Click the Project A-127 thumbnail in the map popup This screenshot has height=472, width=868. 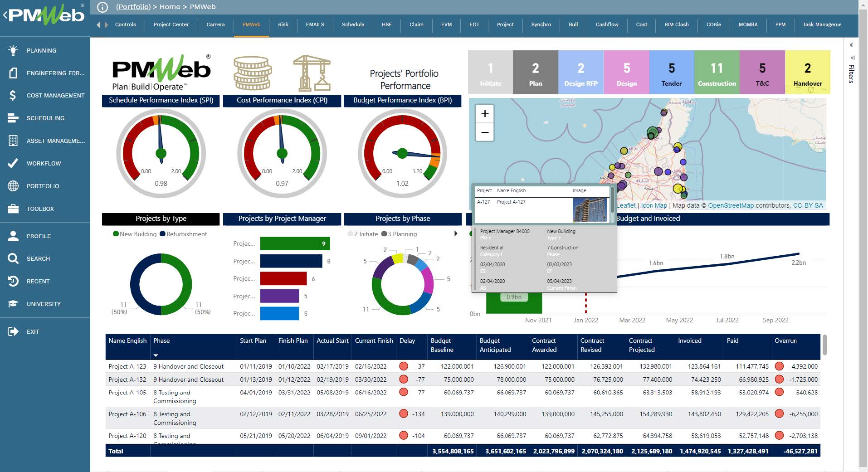tap(590, 210)
